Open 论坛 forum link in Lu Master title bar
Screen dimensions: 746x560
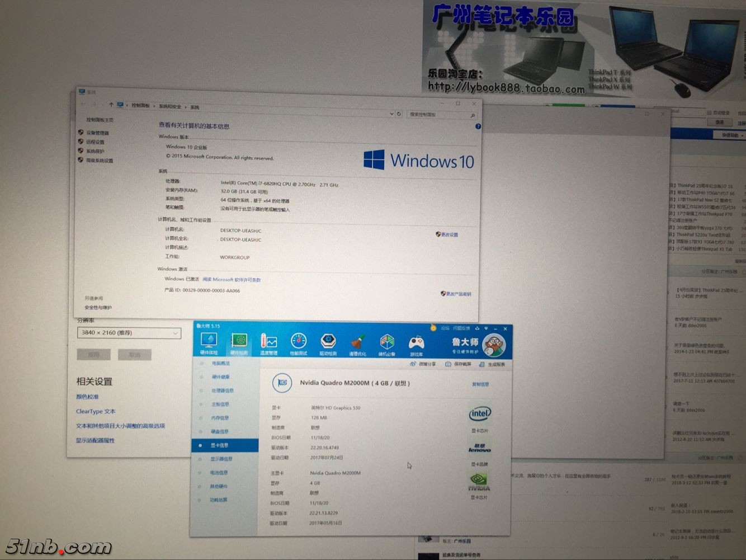point(445,328)
